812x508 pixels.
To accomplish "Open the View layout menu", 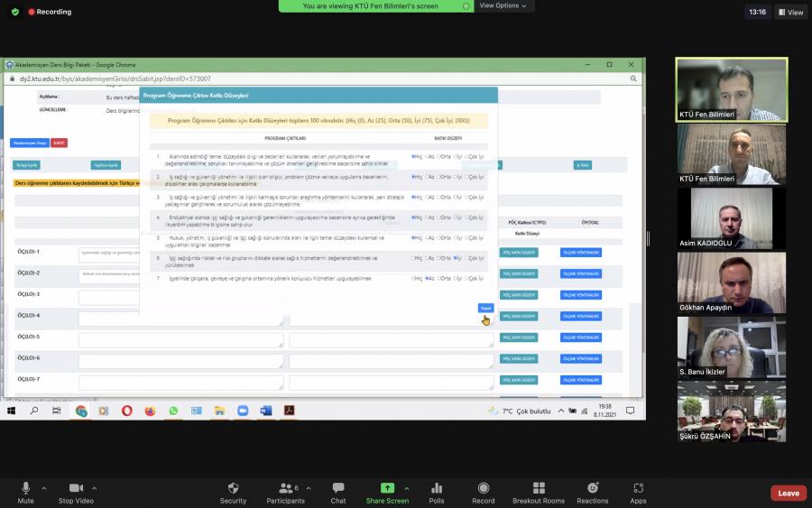I will pos(790,12).
